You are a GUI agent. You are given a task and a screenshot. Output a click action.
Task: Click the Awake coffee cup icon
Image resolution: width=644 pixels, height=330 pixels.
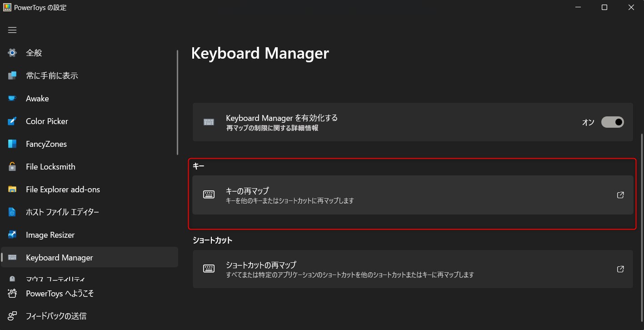(x=12, y=98)
